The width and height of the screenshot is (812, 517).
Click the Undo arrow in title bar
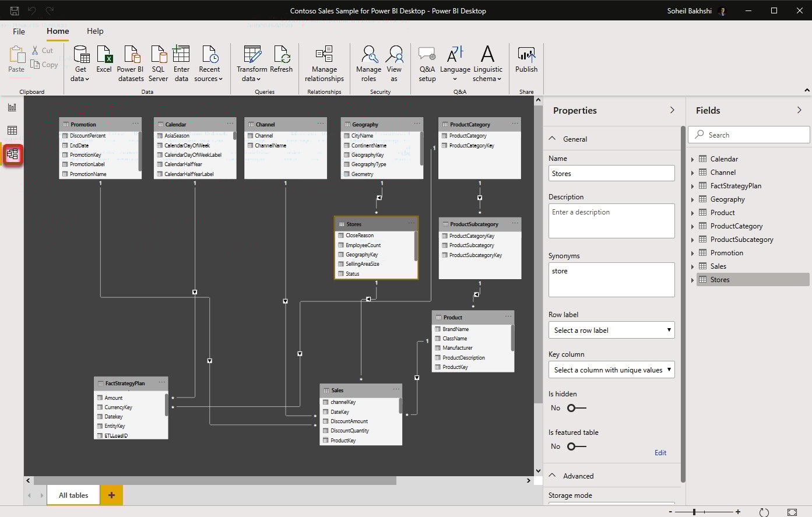pos(32,10)
